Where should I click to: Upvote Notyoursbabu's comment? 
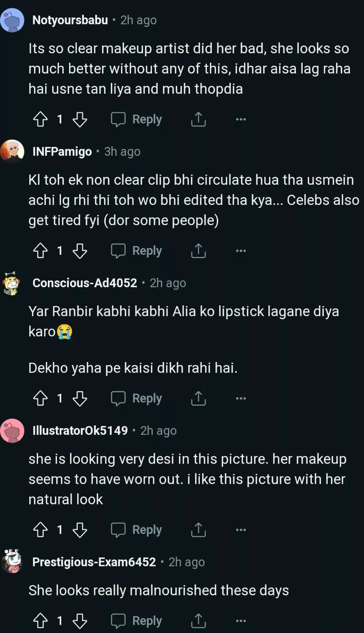pyautogui.click(x=40, y=119)
